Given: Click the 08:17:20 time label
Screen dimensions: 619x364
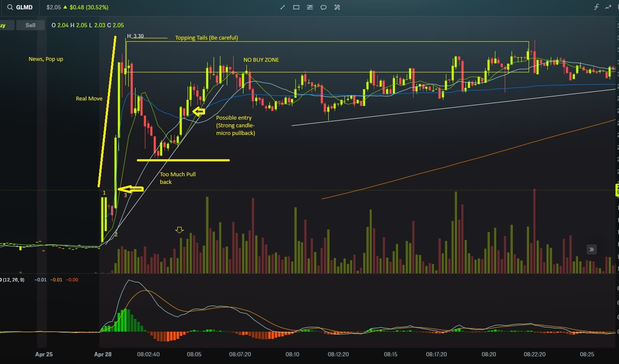Looking at the screenshot, I should [437, 354].
